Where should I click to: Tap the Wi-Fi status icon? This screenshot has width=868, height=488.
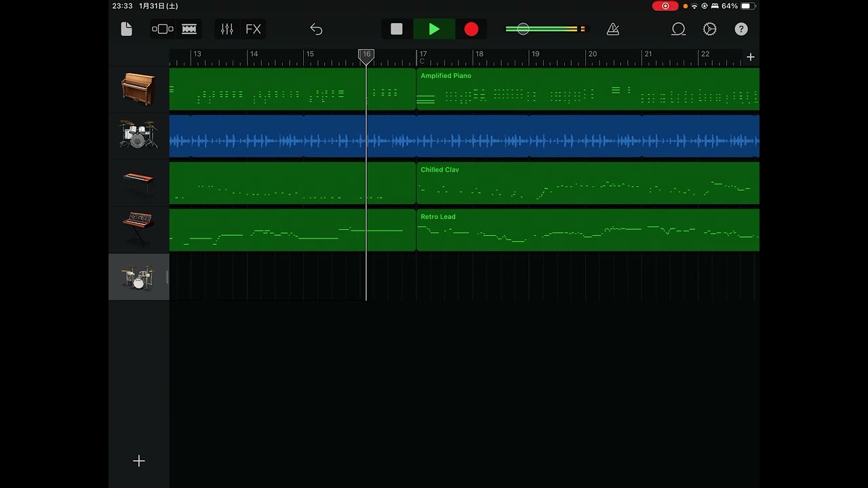coord(694,6)
